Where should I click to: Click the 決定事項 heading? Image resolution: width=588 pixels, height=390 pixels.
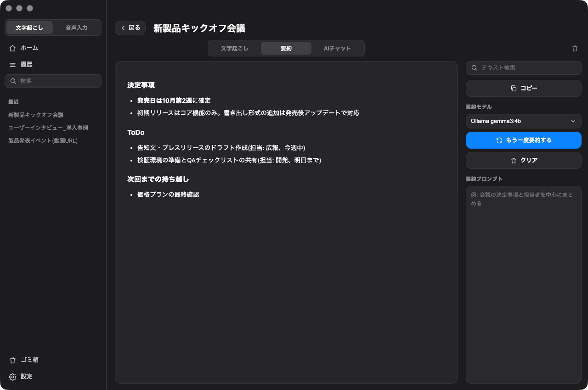pos(141,85)
